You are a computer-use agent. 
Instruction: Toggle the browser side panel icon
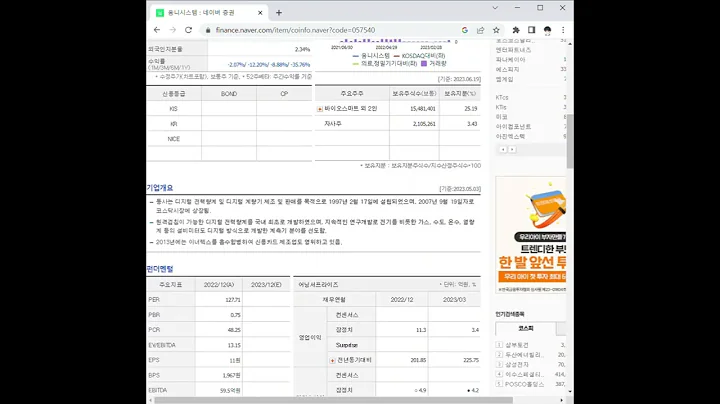click(531, 30)
